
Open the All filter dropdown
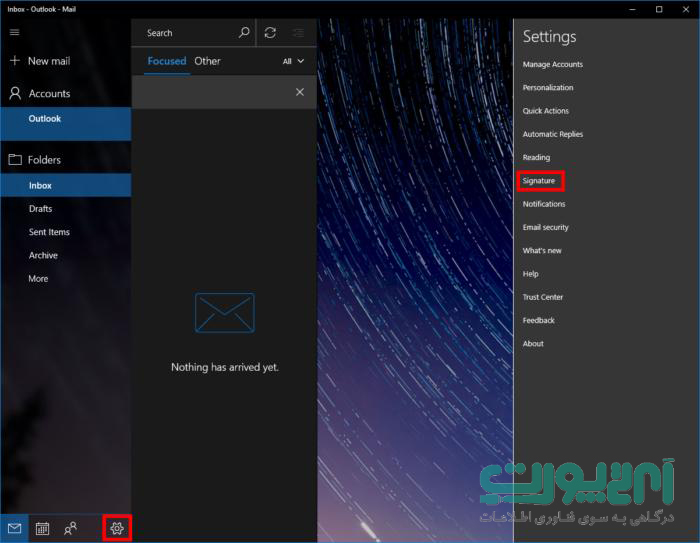click(x=293, y=61)
